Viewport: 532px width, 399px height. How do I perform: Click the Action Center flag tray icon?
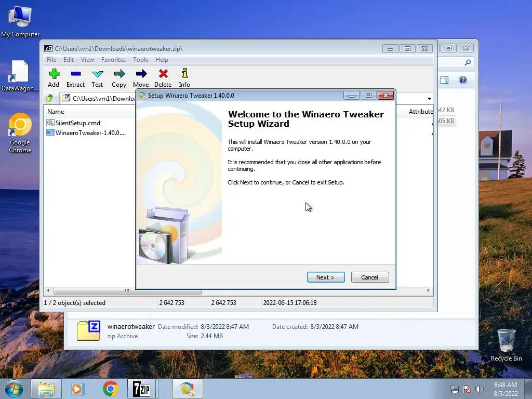pos(467,389)
